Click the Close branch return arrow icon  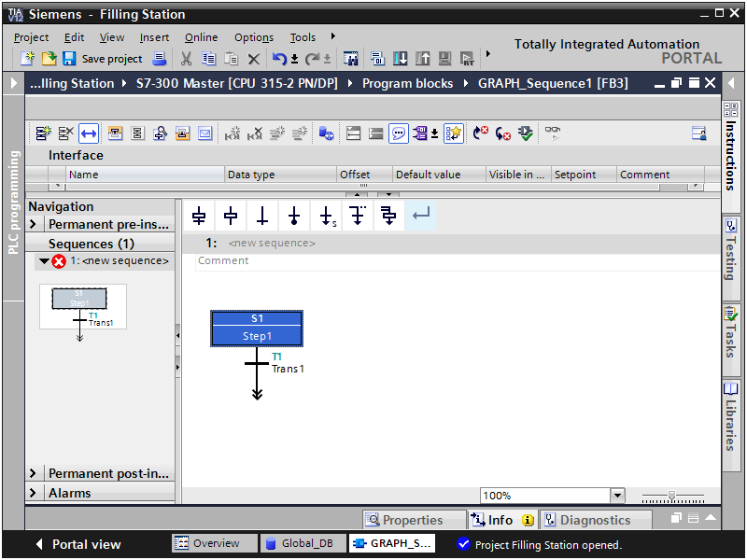pos(421,216)
